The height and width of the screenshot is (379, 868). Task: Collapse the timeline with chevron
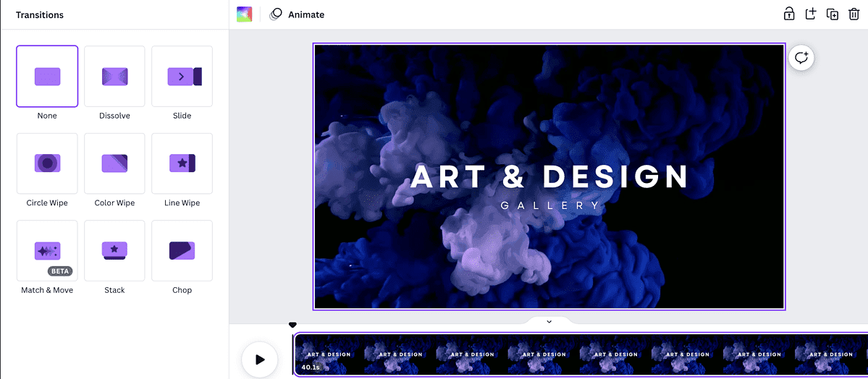coord(549,321)
